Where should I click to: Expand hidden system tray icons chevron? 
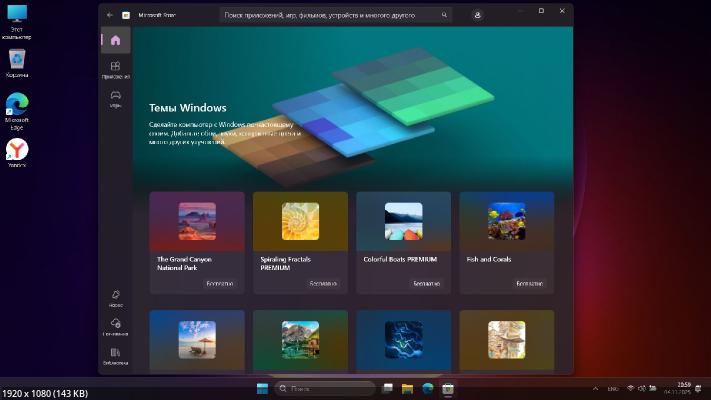tap(597, 388)
